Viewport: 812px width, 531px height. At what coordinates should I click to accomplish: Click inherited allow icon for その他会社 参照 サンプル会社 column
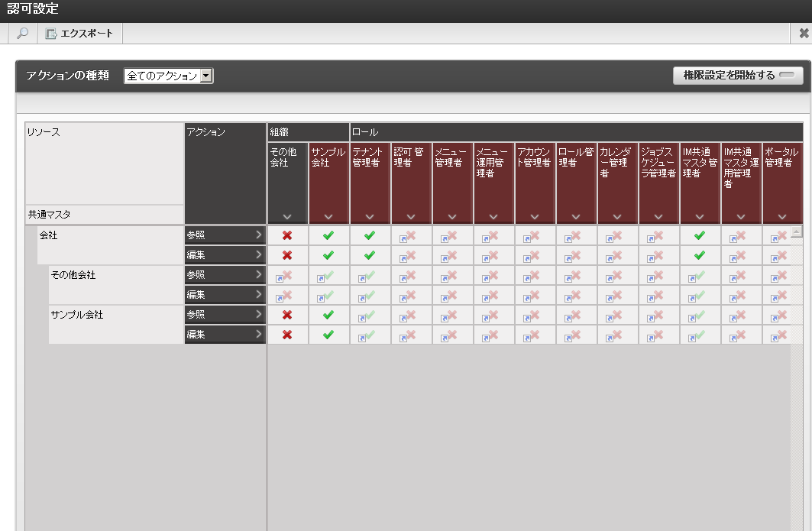(x=325, y=276)
